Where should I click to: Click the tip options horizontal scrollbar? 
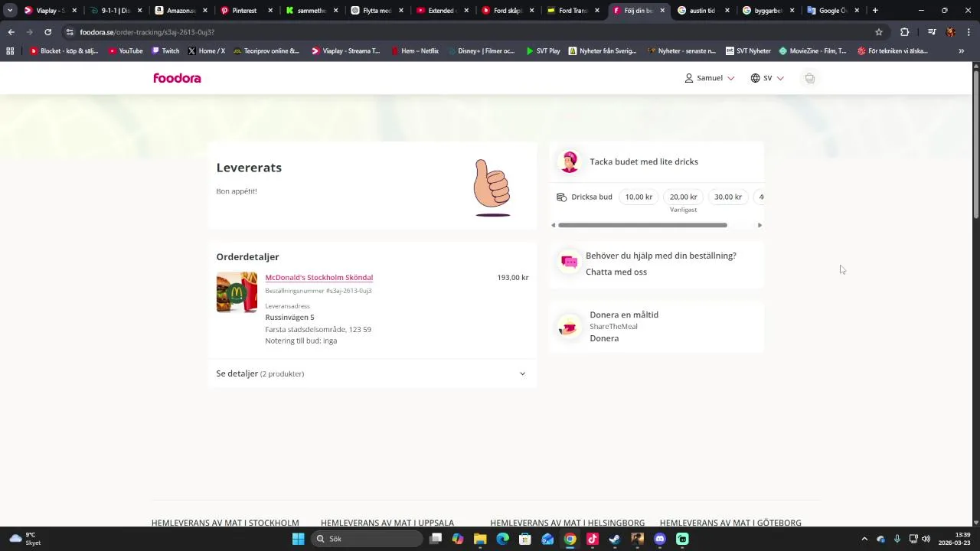coord(642,225)
